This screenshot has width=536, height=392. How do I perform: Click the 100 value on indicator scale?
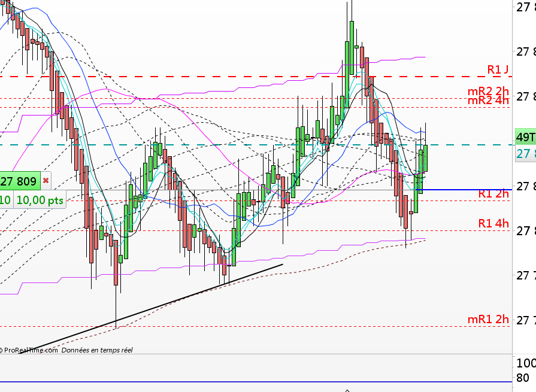pyautogui.click(x=526, y=363)
